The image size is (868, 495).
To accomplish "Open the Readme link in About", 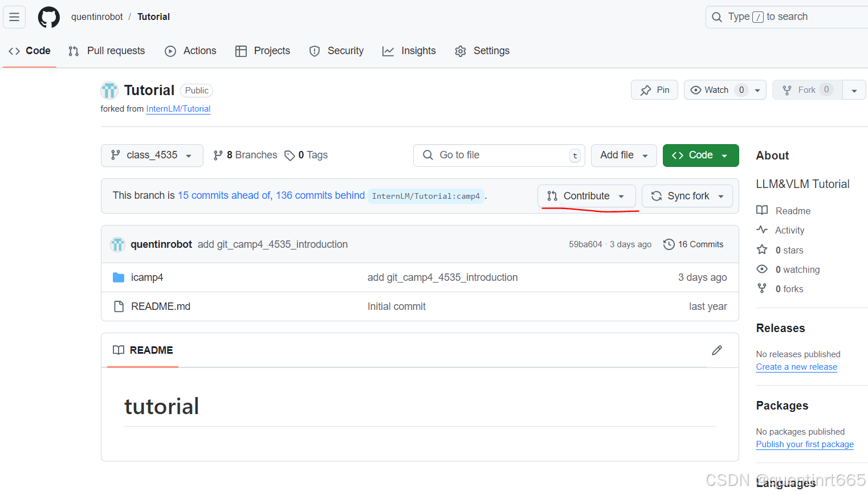I will pyautogui.click(x=783, y=211).
